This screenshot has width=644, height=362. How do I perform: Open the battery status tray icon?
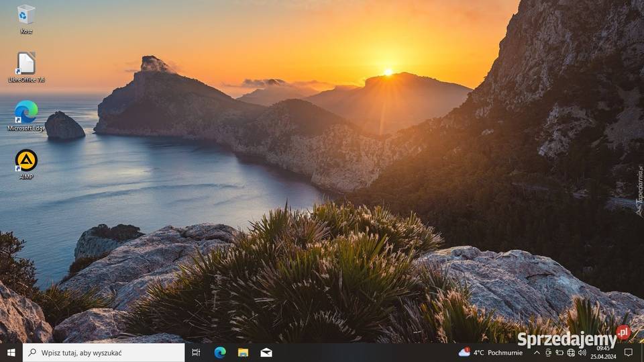click(559, 353)
